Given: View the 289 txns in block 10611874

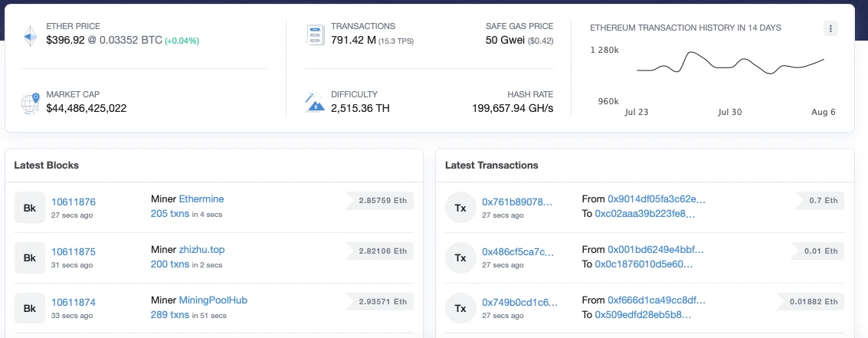Looking at the screenshot, I should 171,315.
